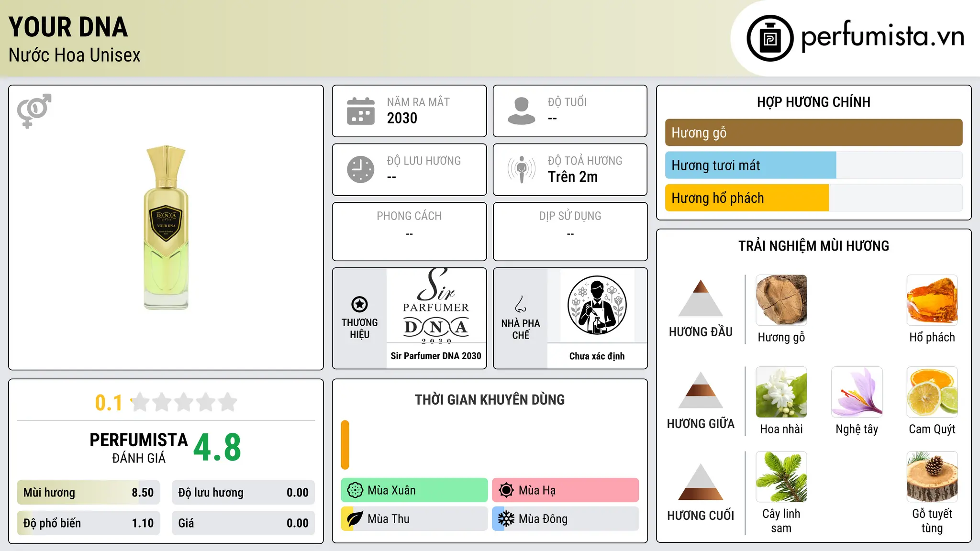
Task: Click the Mùa Xuân flower icon
Action: tap(355, 490)
